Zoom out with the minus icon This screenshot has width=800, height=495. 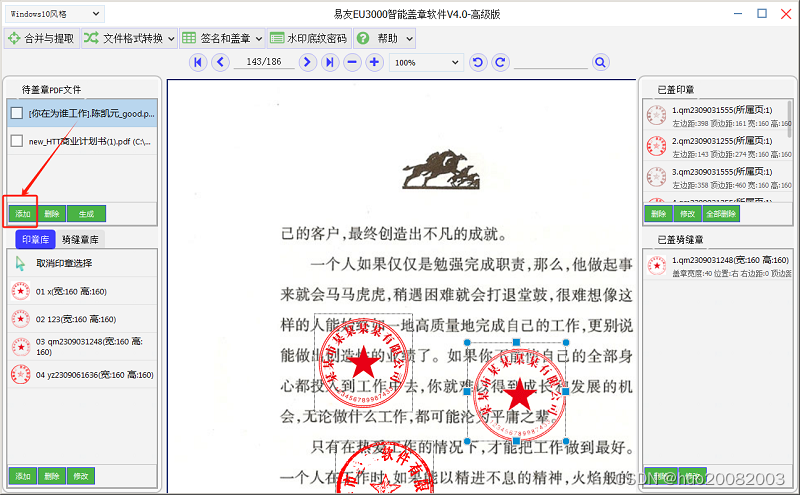352,62
